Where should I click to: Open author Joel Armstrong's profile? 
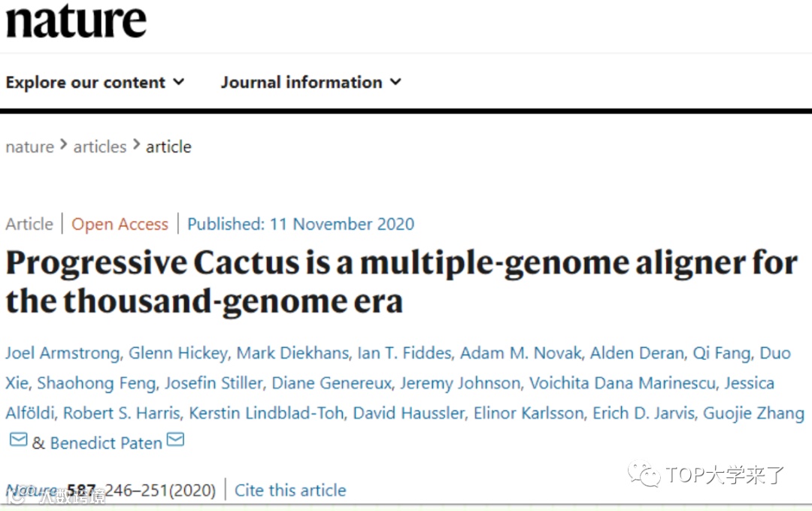[x=62, y=353]
